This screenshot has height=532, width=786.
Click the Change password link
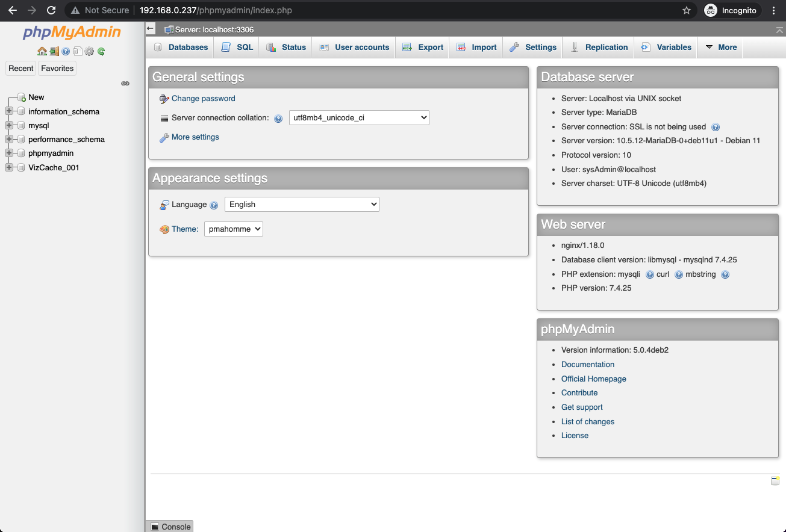(x=204, y=99)
